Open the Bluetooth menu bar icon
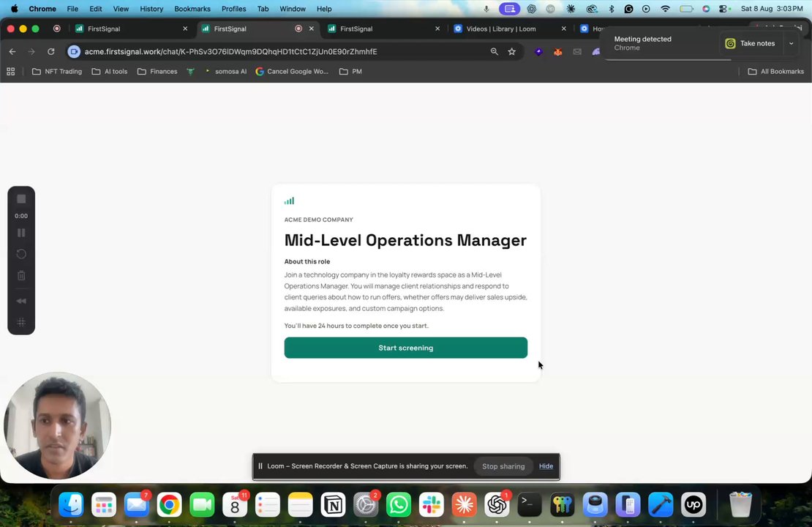 pyautogui.click(x=611, y=9)
